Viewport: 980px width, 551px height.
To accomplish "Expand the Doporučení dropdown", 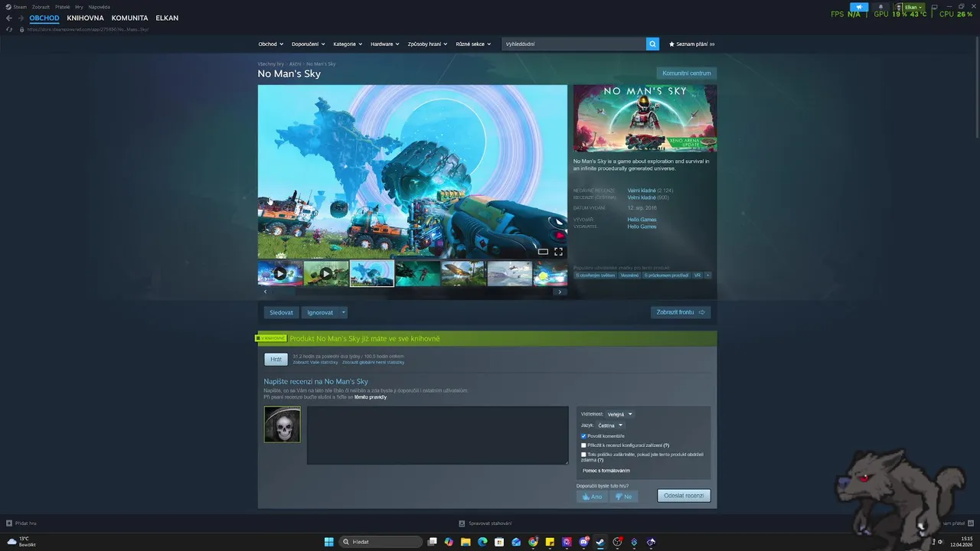I will (x=309, y=44).
